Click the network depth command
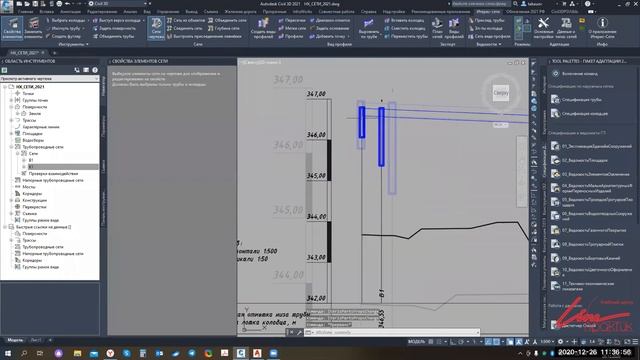Viewport: 640px width, 360px height. (224, 28)
